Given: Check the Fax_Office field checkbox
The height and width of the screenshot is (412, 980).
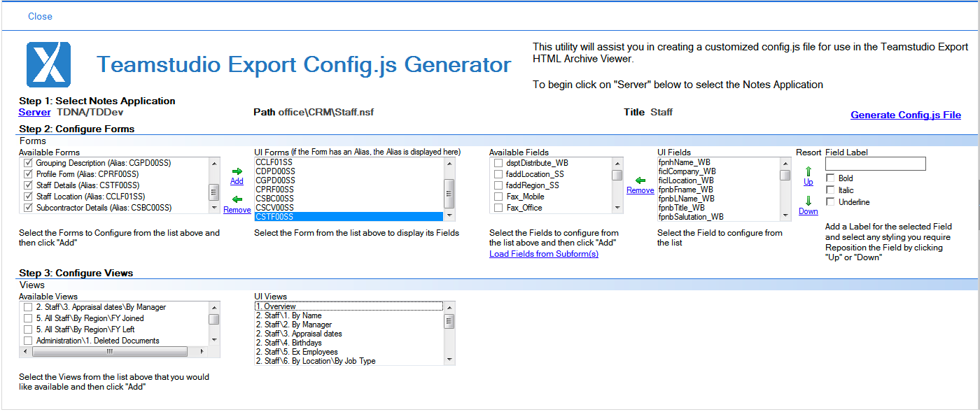Looking at the screenshot, I should 498,208.
